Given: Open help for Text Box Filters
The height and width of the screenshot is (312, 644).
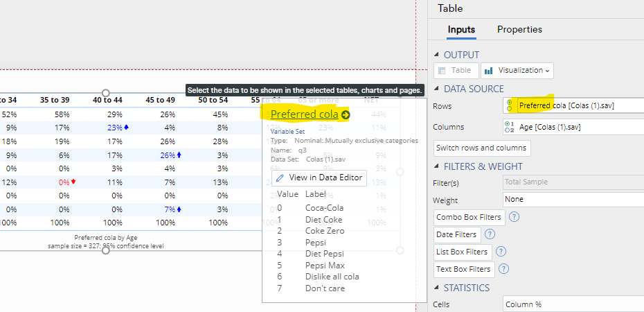Looking at the screenshot, I should click(x=504, y=269).
